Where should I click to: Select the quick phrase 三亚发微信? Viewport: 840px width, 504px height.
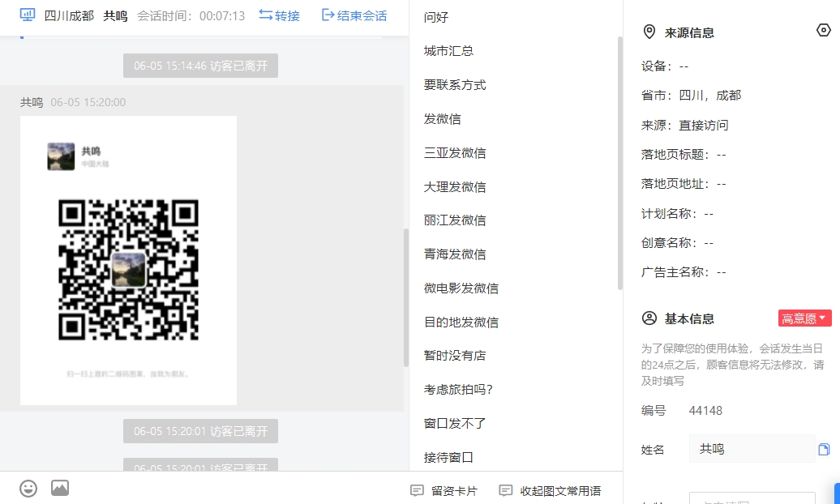[455, 153]
